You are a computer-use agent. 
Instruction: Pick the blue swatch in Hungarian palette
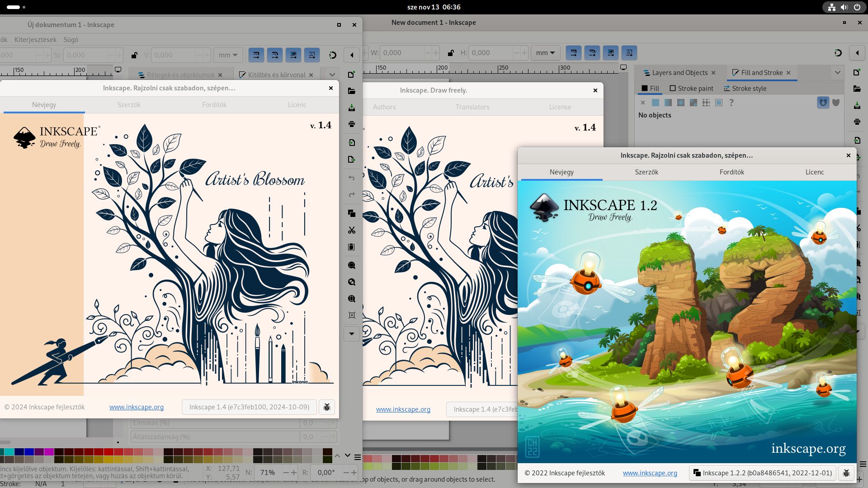click(x=29, y=452)
